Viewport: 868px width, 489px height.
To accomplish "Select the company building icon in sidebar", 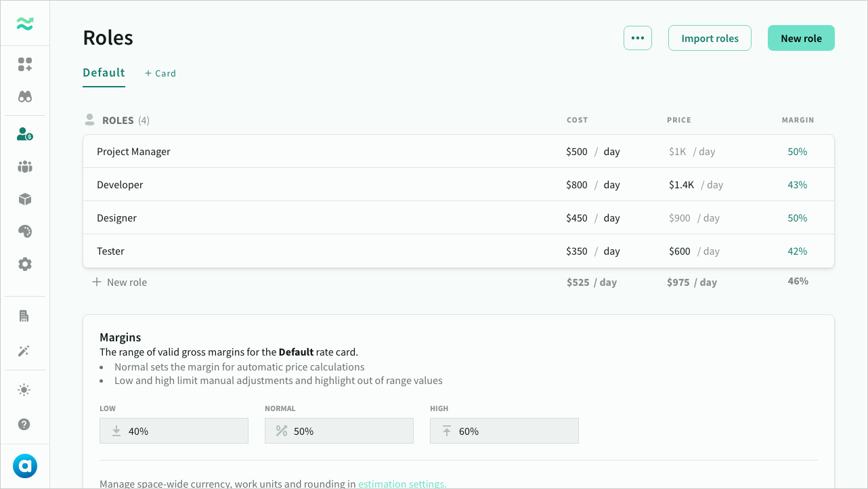I will coord(24,316).
